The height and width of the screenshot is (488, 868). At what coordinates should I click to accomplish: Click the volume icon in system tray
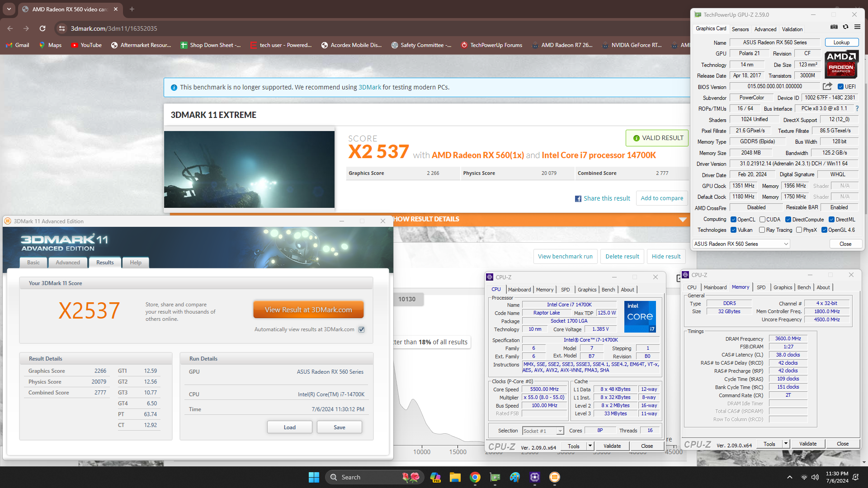tap(815, 477)
